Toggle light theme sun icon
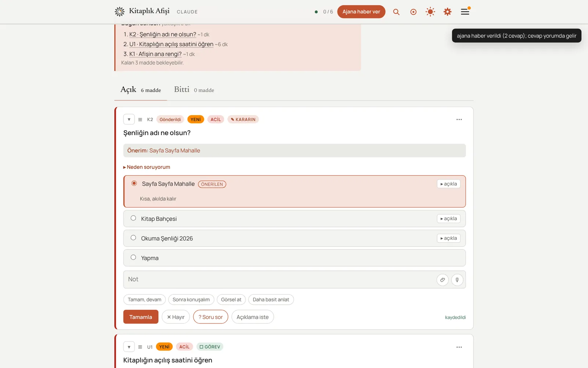This screenshot has height=368, width=588. click(430, 12)
